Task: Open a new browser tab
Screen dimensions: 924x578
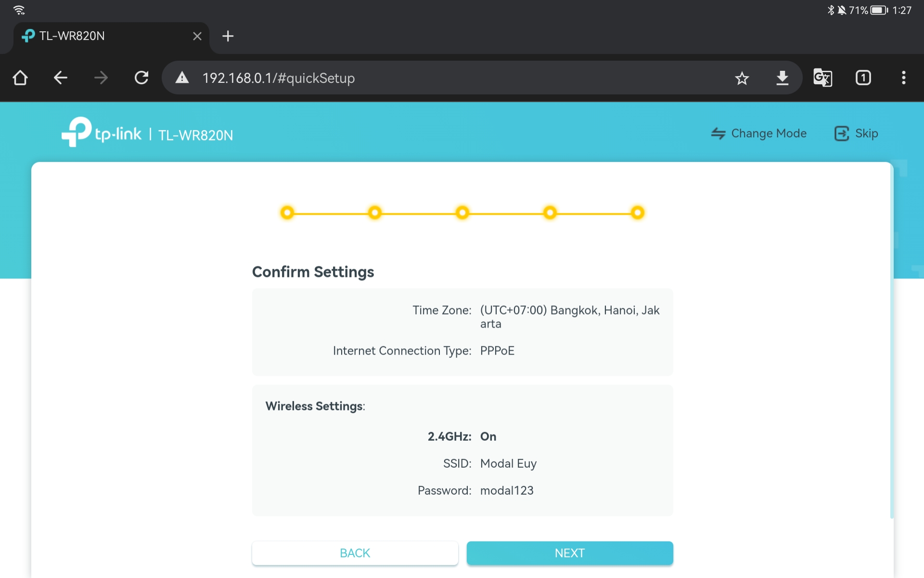Action: (x=228, y=36)
